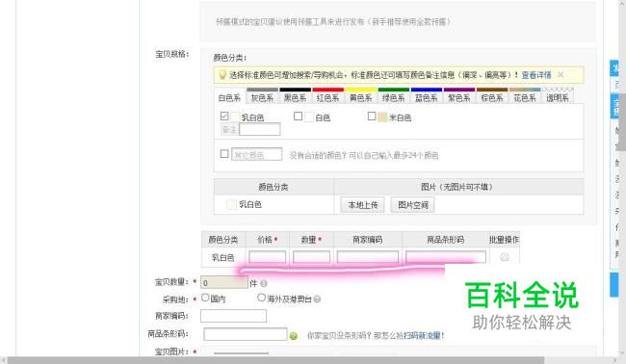The image size is (626, 364).
Task: Click the 批量操作 icon in the 乳白色 row
Action: point(505,257)
